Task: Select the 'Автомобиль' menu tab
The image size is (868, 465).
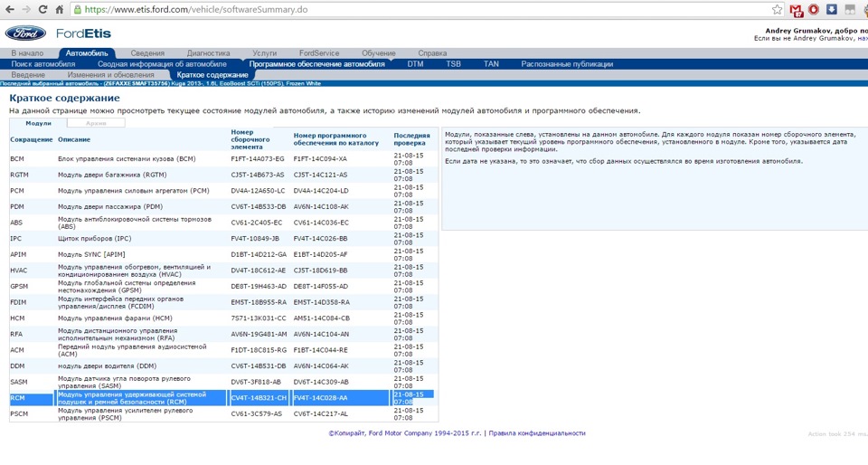Action: pyautogui.click(x=87, y=53)
